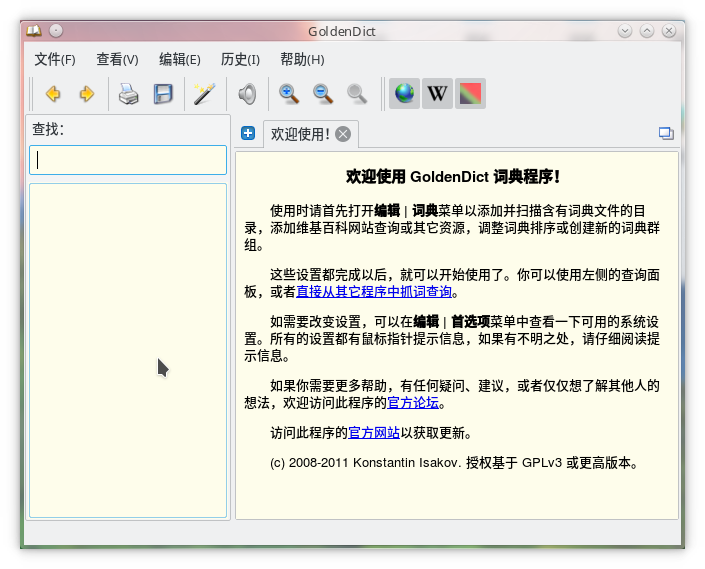Click the forward arrow navigation icon
The width and height of the screenshot is (705, 569).
(x=87, y=94)
